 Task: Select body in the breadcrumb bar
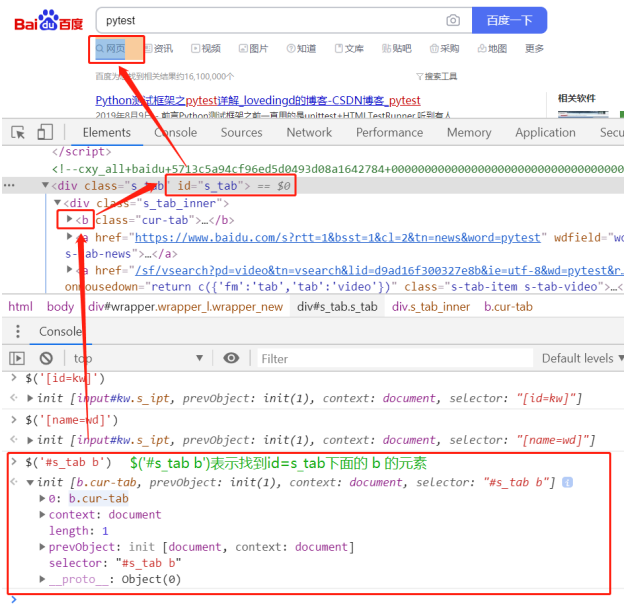[60, 307]
